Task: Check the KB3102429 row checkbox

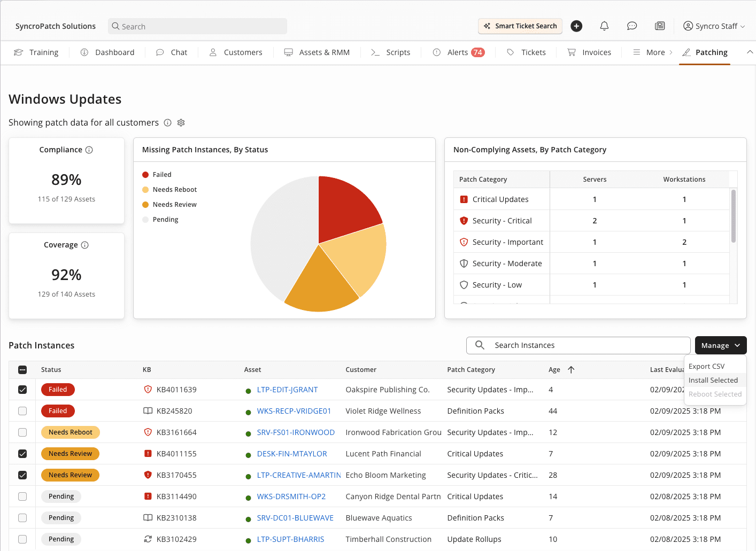Action: tap(22, 539)
